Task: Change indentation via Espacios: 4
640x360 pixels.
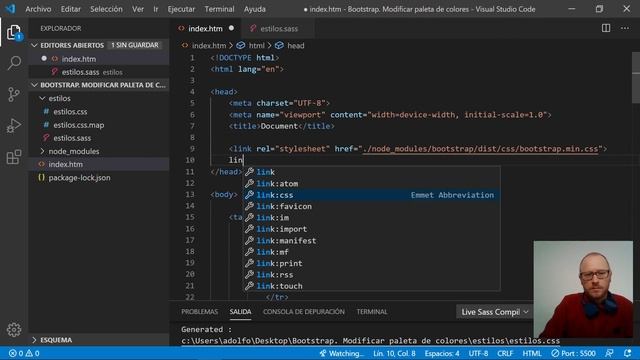Action: click(442, 353)
